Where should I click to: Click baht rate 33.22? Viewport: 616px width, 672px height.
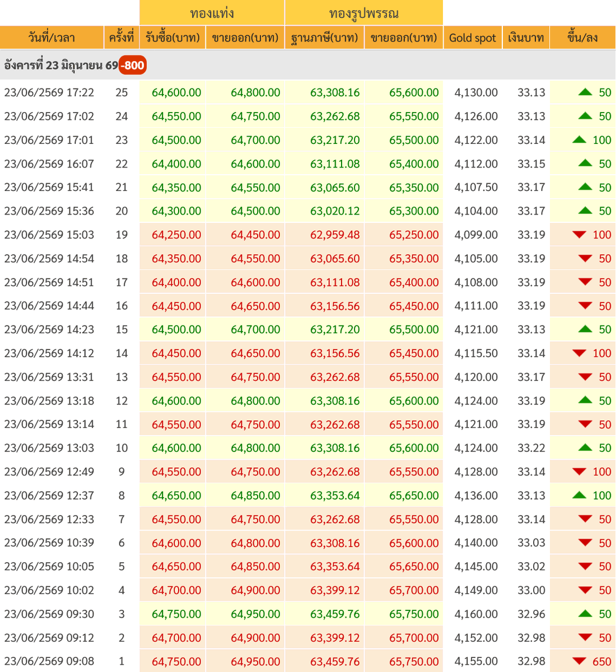[531, 448]
